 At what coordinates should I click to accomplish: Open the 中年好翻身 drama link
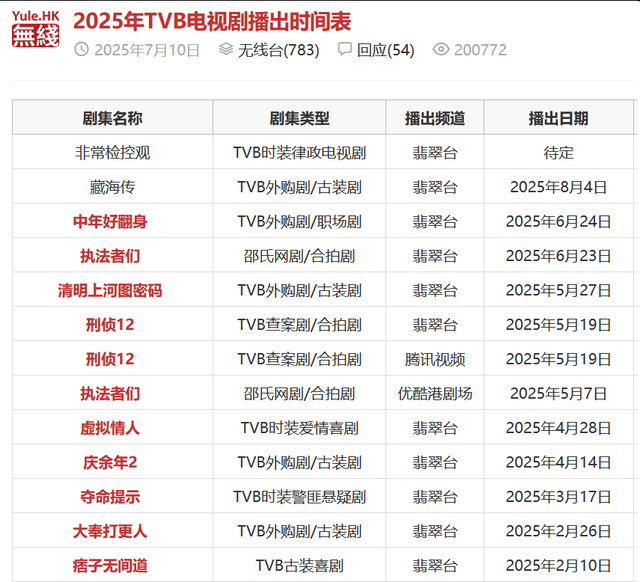click(110, 222)
